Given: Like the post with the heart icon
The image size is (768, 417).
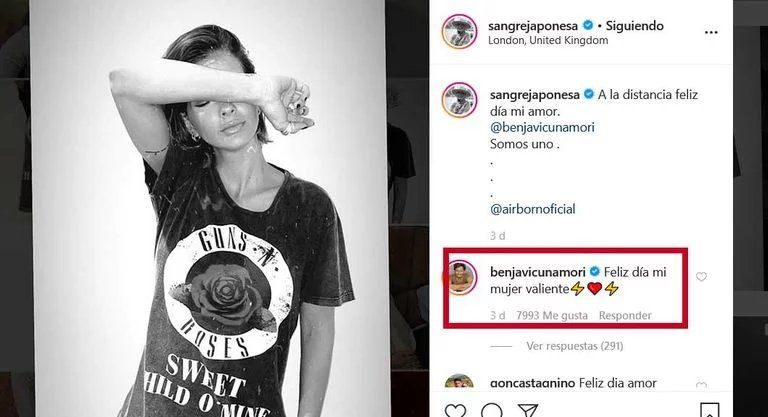Looking at the screenshot, I should 456,410.
